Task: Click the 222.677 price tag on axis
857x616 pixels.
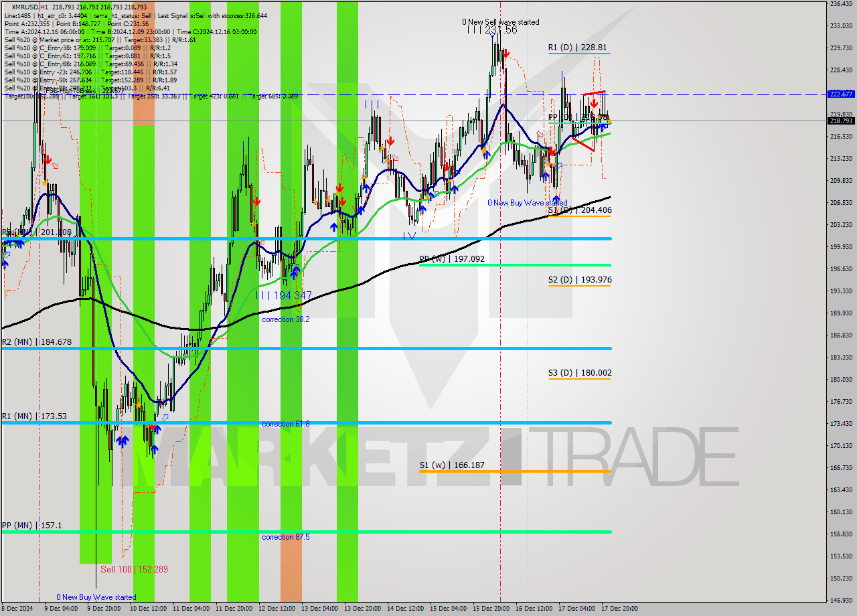Action: [x=841, y=94]
